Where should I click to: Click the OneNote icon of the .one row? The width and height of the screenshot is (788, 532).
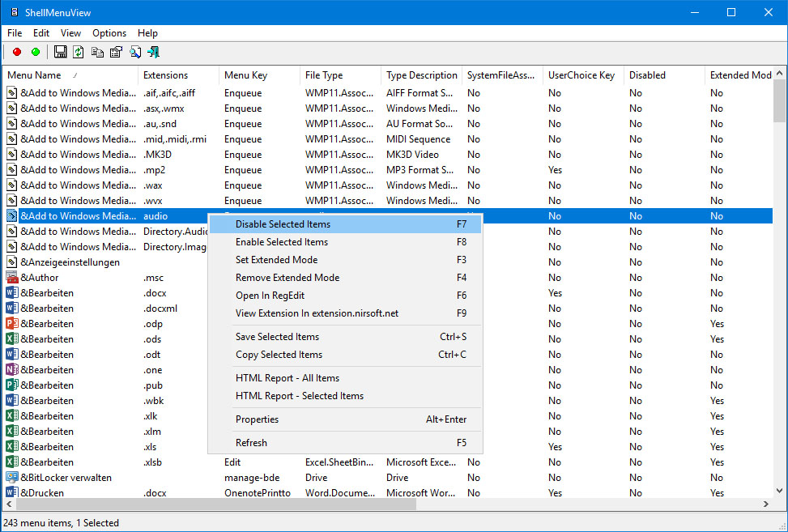11,370
